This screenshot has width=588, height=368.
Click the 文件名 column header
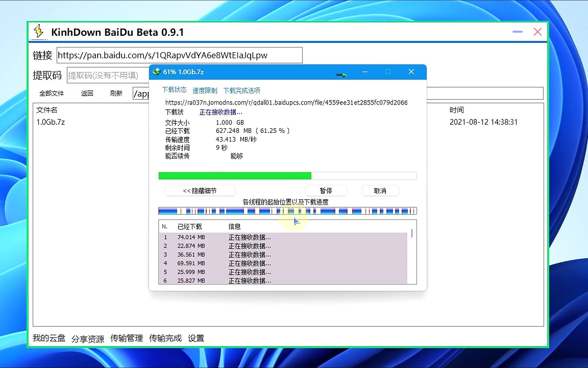coord(47,110)
